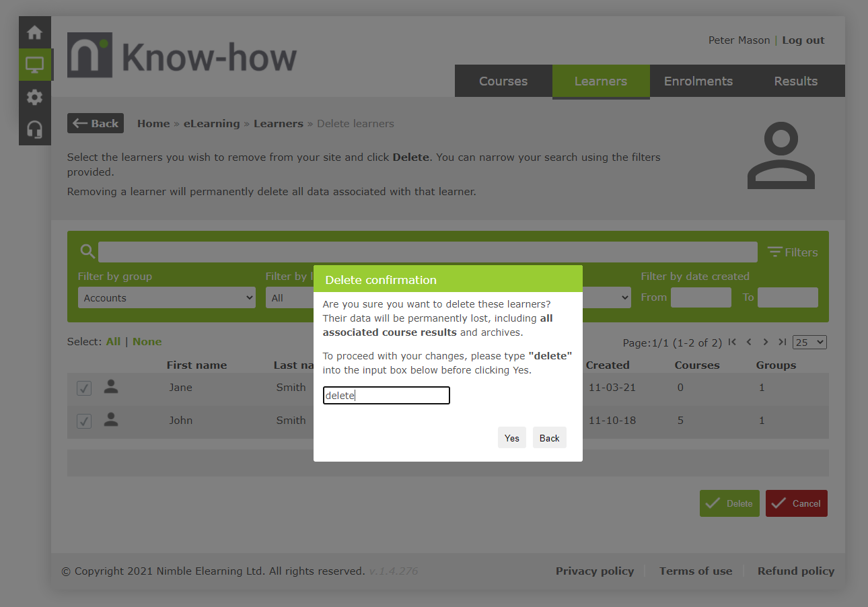Click the Home icon in left sidebar
Screen dimensions: 868x607
point(34,32)
